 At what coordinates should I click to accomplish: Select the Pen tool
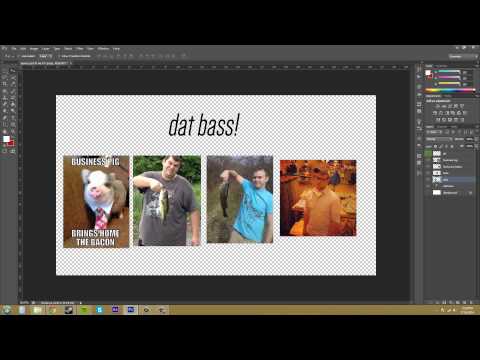point(4,117)
